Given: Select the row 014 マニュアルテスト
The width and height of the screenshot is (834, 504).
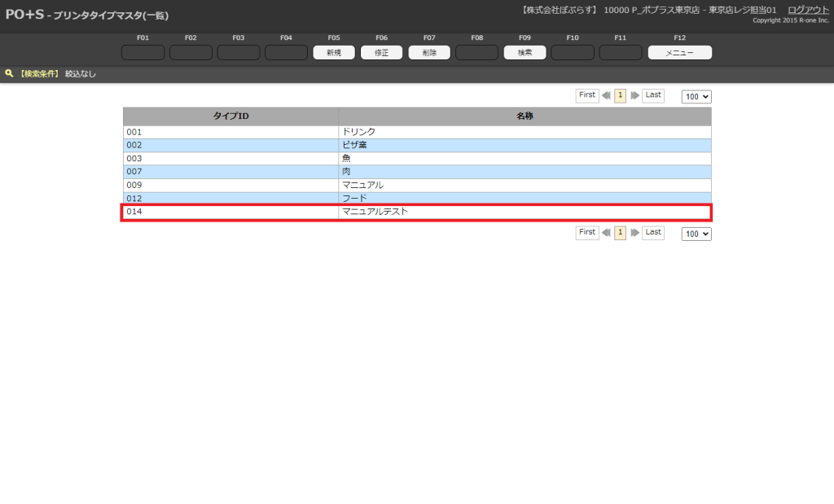Looking at the screenshot, I should (416, 212).
